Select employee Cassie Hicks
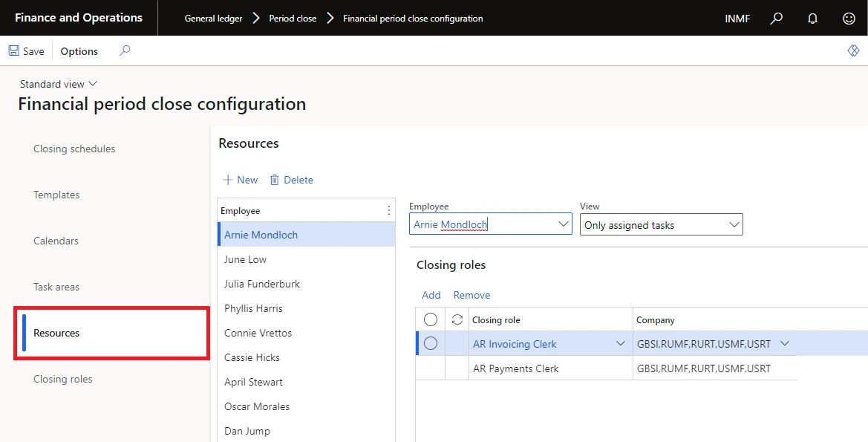The height and width of the screenshot is (442, 868). (307, 357)
